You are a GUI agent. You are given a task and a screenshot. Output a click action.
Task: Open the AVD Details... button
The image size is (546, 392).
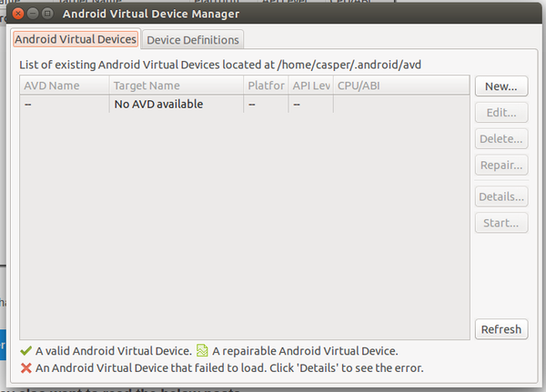tap(501, 196)
